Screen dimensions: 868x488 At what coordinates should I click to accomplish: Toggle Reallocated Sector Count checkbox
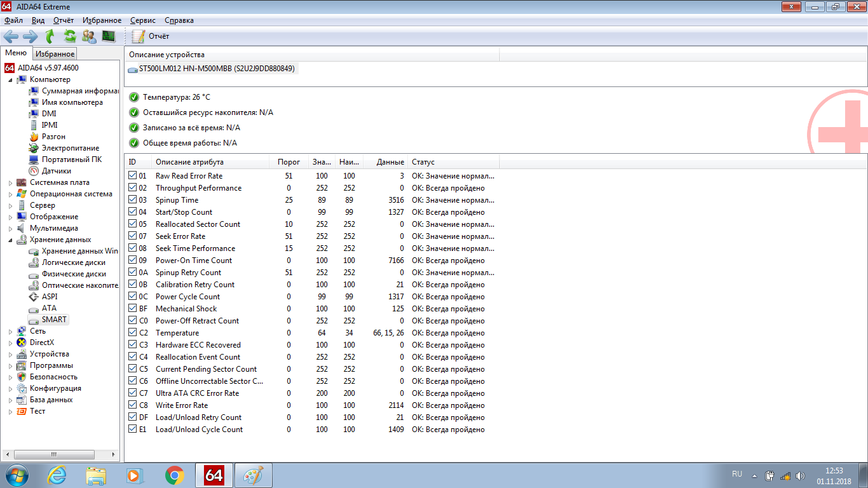point(132,224)
